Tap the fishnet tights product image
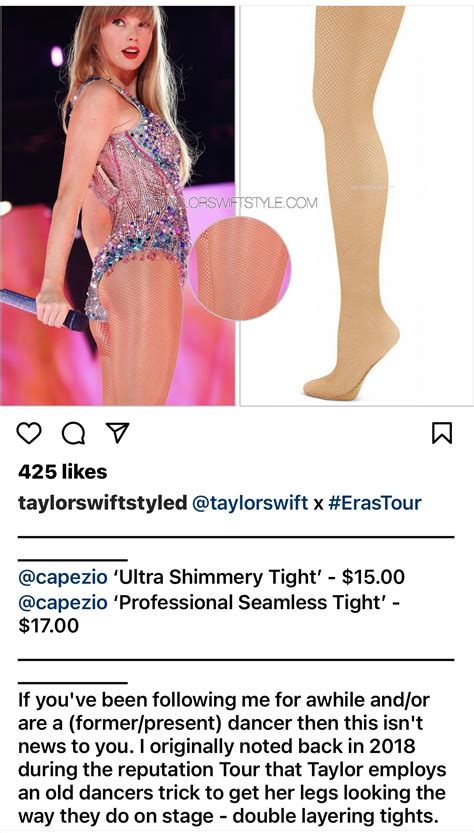The height and width of the screenshot is (833, 474). click(x=356, y=206)
